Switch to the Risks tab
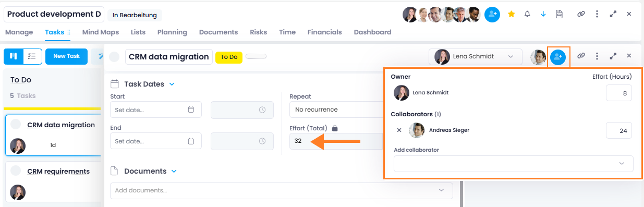This screenshot has height=207, width=644. 259,32
